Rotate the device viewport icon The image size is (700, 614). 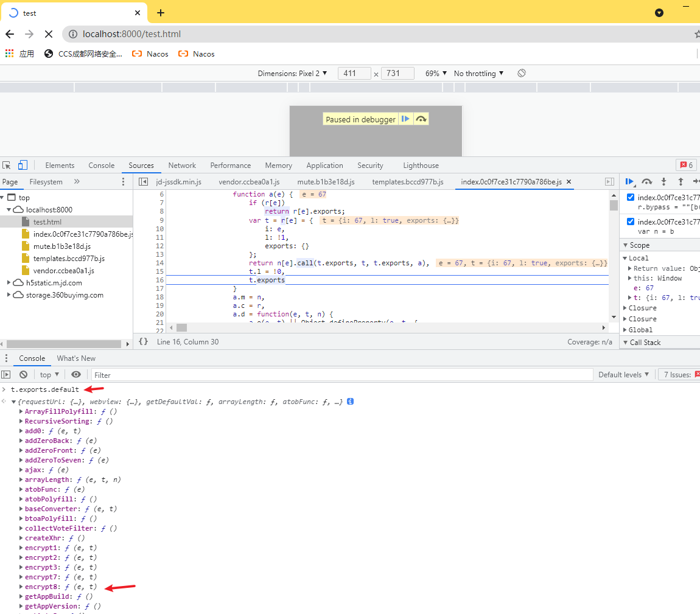(522, 73)
